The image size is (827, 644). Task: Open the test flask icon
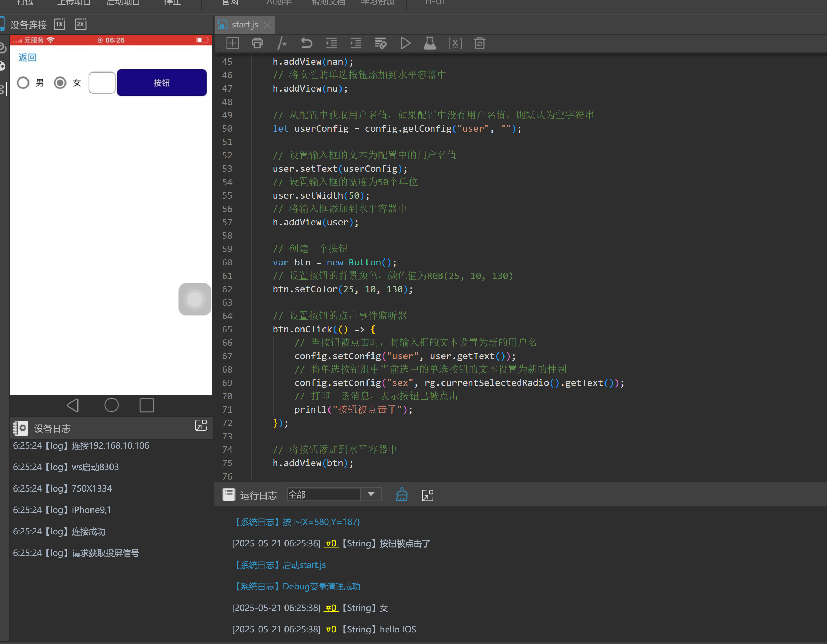[430, 43]
